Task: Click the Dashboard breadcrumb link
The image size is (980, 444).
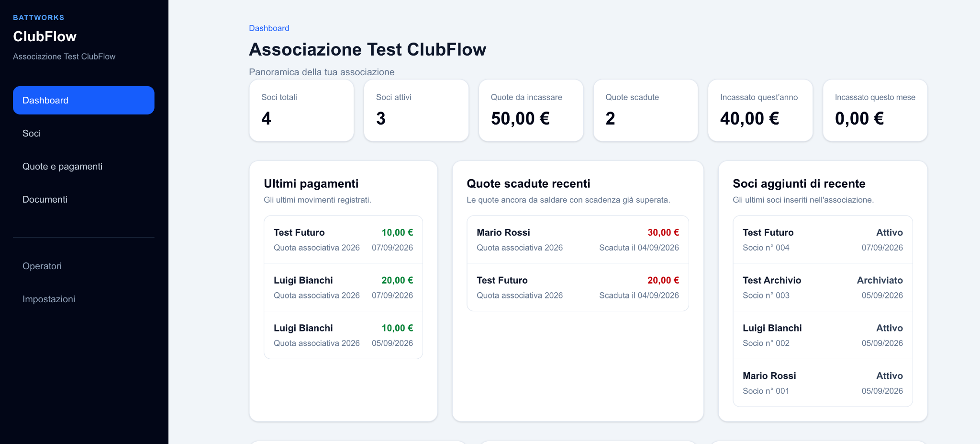Action: pos(269,28)
